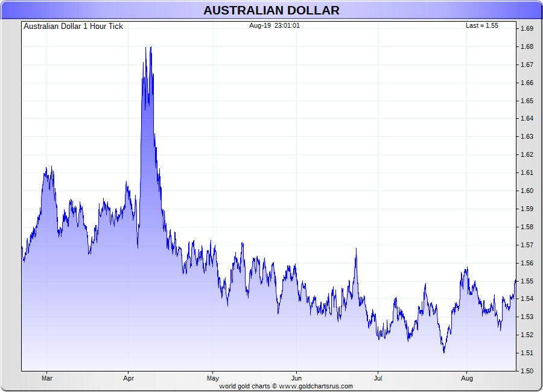Click the 1.55 price axis label
The width and height of the screenshot is (543, 392).
click(526, 281)
